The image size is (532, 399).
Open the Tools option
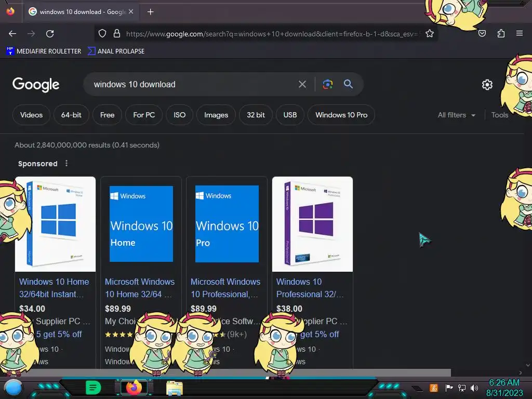(x=499, y=115)
